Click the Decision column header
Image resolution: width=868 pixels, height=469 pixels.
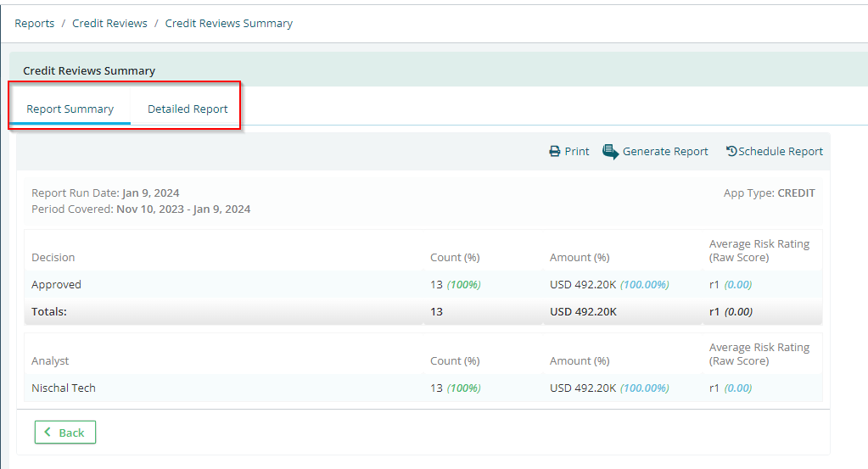click(x=53, y=257)
